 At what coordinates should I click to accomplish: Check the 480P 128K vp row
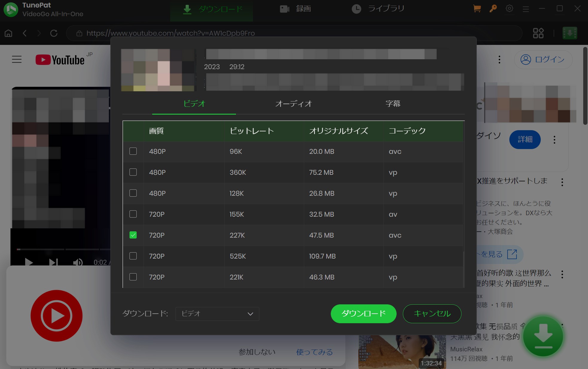point(133,193)
